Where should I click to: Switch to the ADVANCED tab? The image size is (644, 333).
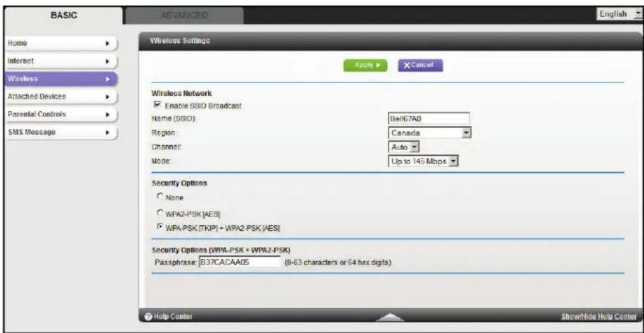coord(184,16)
